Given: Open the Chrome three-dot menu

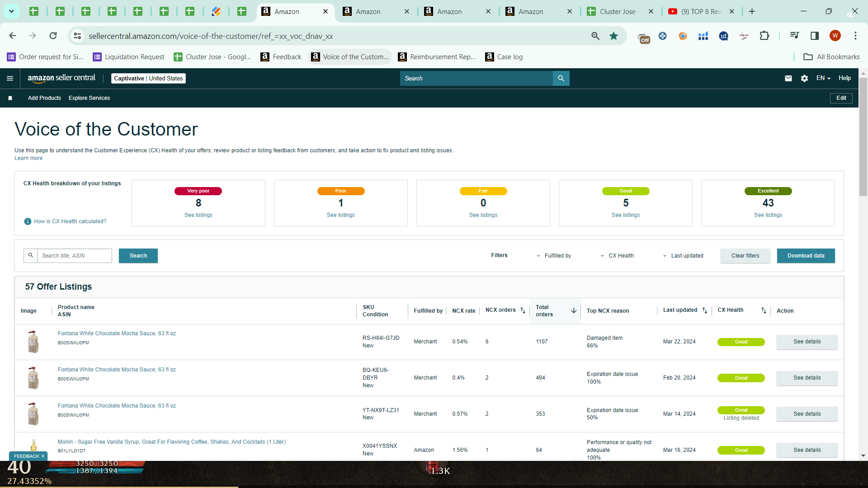Looking at the screenshot, I should pyautogui.click(x=855, y=36).
